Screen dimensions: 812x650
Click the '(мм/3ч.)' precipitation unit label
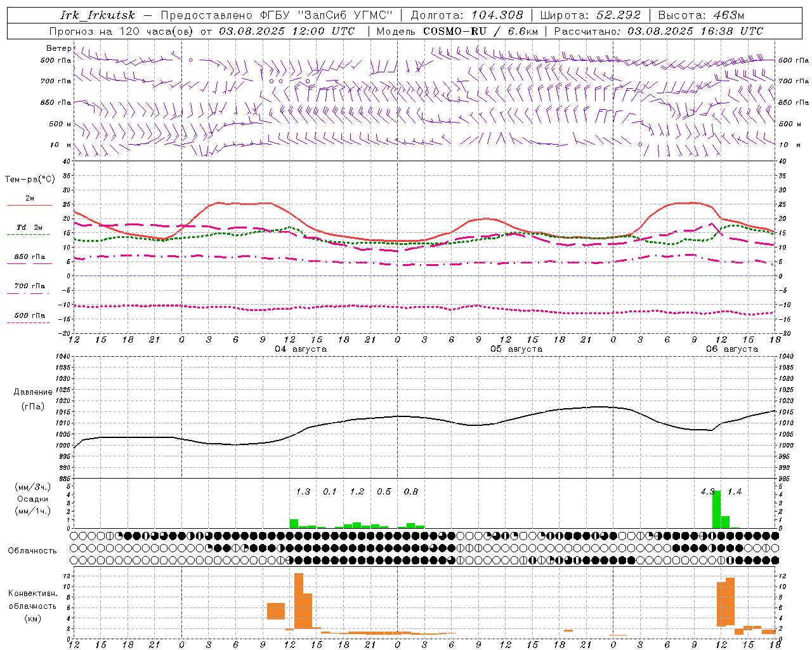coord(33,487)
